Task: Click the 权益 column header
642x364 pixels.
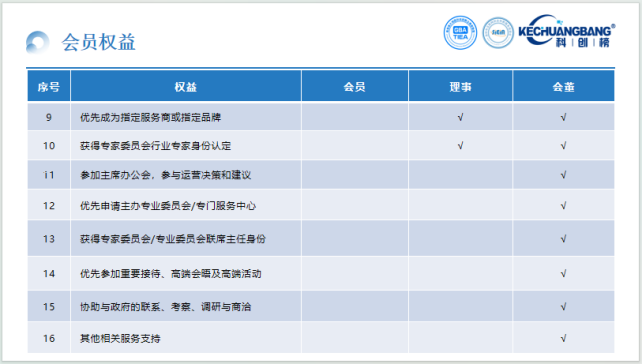Action: (185, 87)
